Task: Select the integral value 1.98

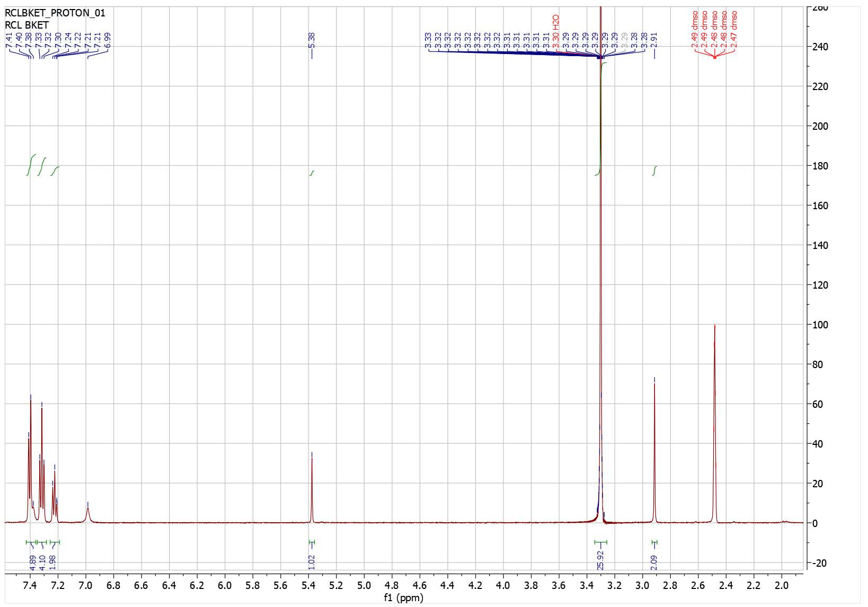Action: pyautogui.click(x=52, y=561)
